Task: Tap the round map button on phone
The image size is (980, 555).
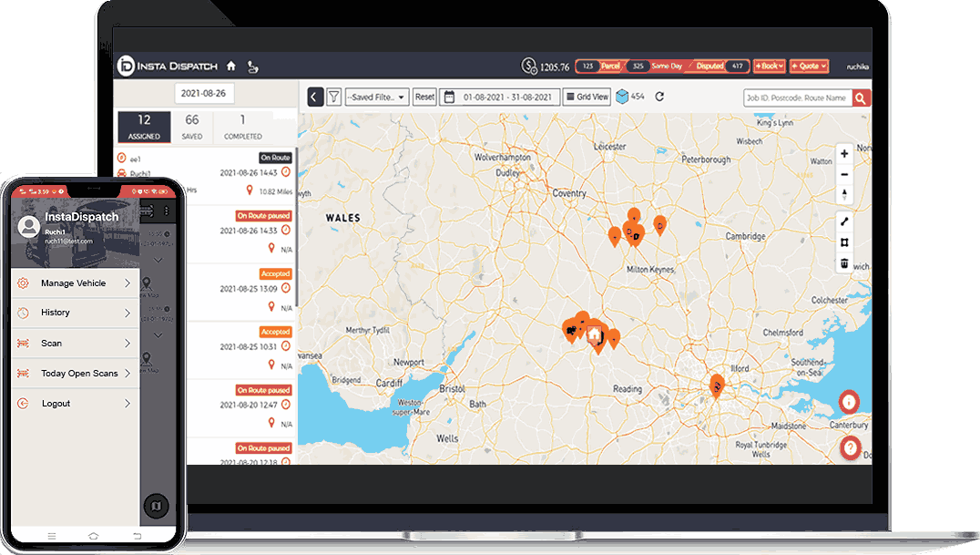Action: 157,505
